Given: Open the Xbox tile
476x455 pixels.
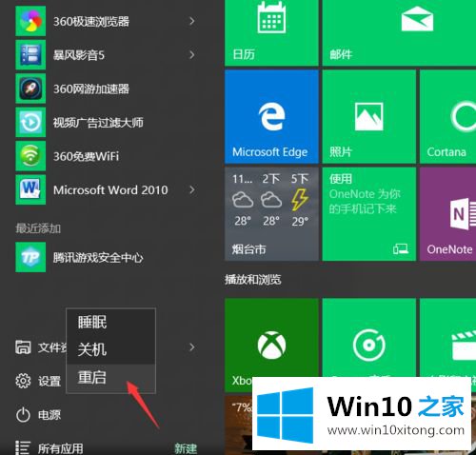Looking at the screenshot, I should pos(271,346).
